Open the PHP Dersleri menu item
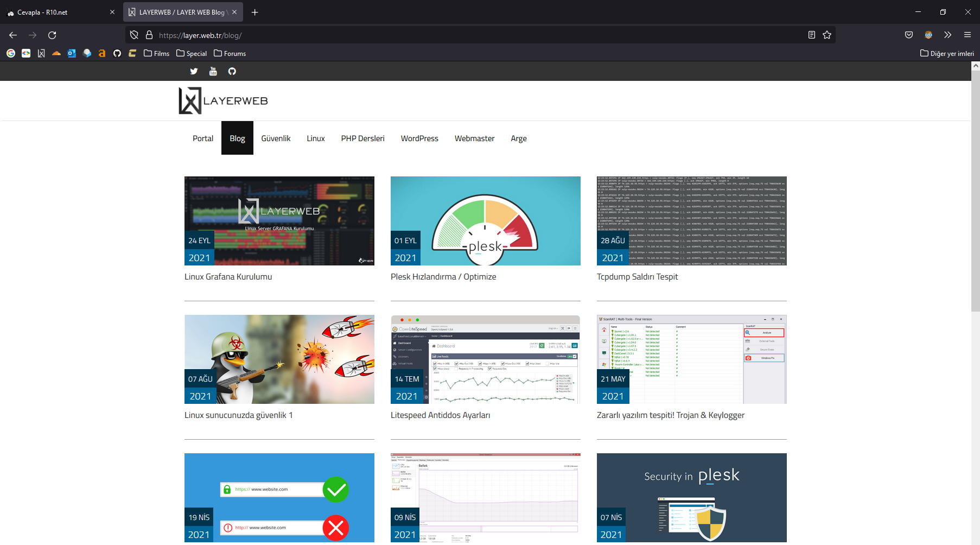The width and height of the screenshot is (980, 545). 363,138
